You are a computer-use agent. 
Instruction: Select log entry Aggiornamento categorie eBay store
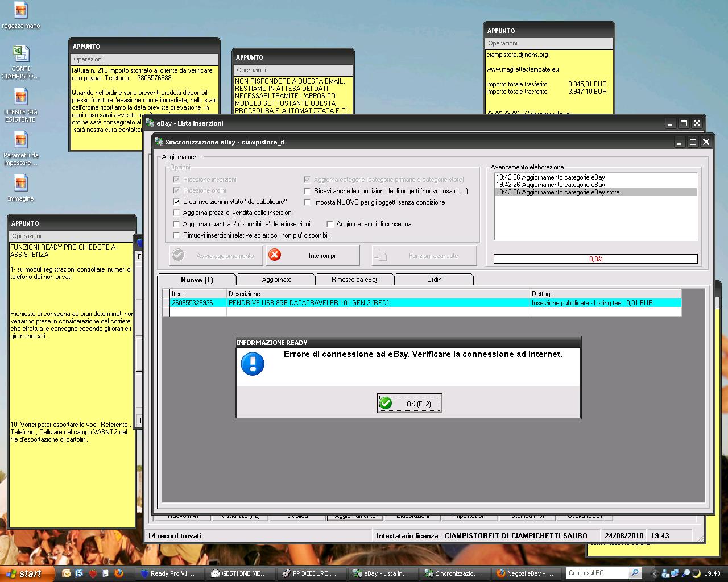click(595, 192)
